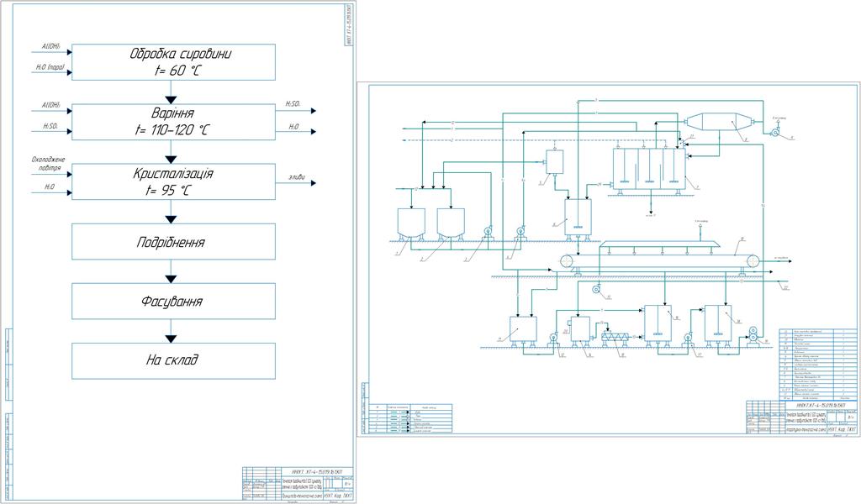Click the 'Охолоджене повітря' input label
861x504 pixels.
point(49,164)
